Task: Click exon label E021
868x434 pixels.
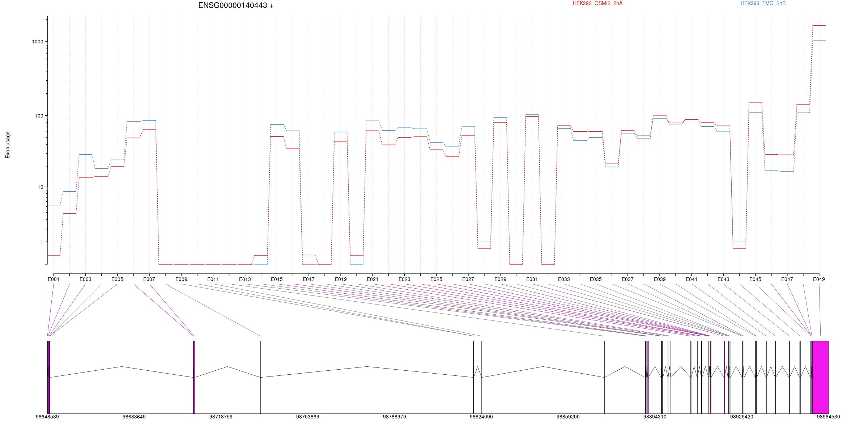Action: click(373, 279)
